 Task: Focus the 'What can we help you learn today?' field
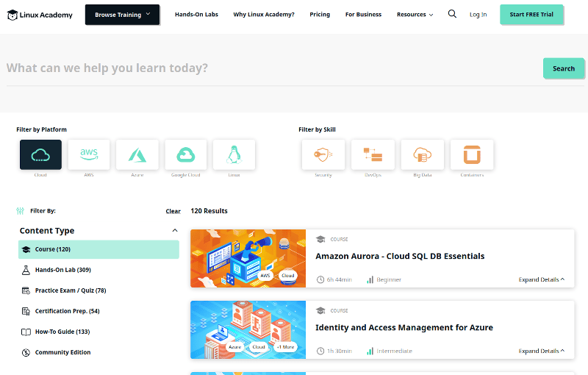pyautogui.click(x=272, y=68)
